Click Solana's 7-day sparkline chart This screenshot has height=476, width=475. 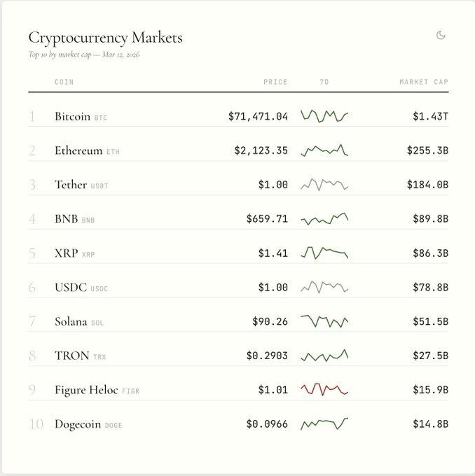[x=324, y=321]
